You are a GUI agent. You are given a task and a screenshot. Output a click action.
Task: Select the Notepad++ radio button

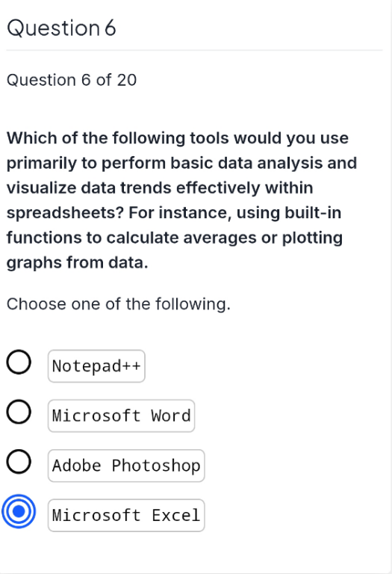(19, 362)
